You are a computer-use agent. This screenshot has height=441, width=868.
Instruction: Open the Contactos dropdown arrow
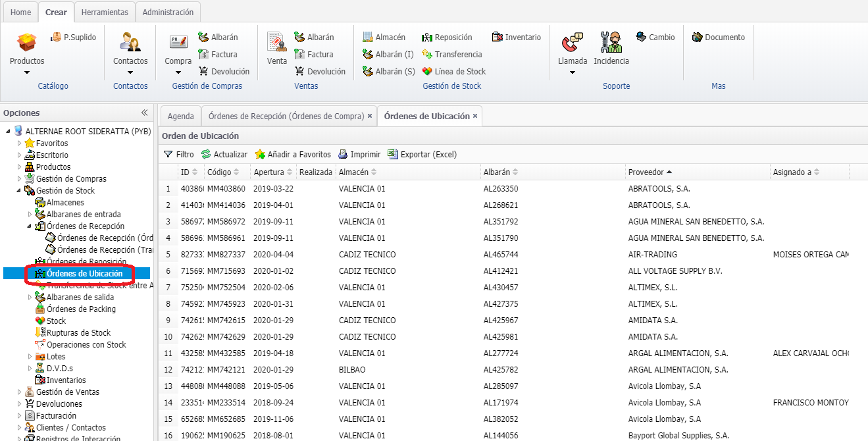pos(130,72)
